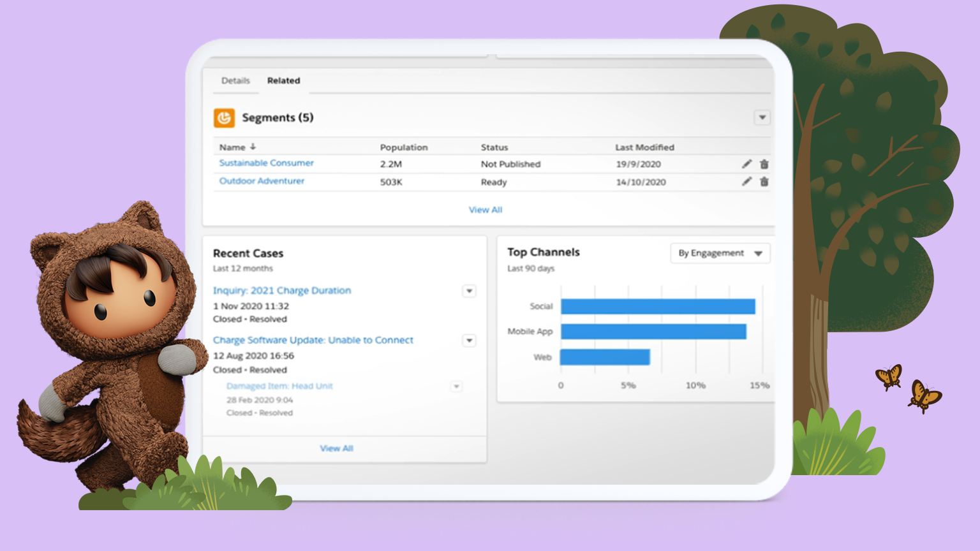Click the Top Channels heading
The image size is (980, 551).
(544, 252)
